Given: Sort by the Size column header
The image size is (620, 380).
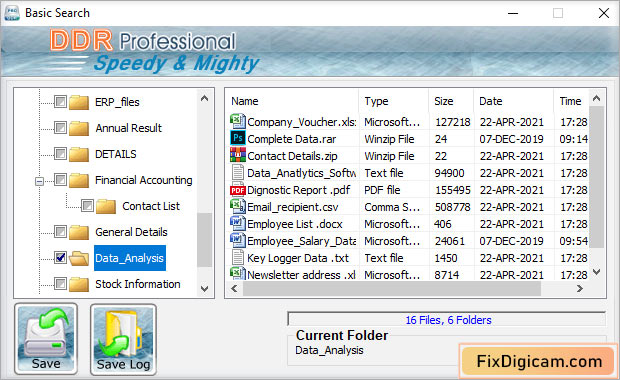Looking at the screenshot, I should click(444, 101).
